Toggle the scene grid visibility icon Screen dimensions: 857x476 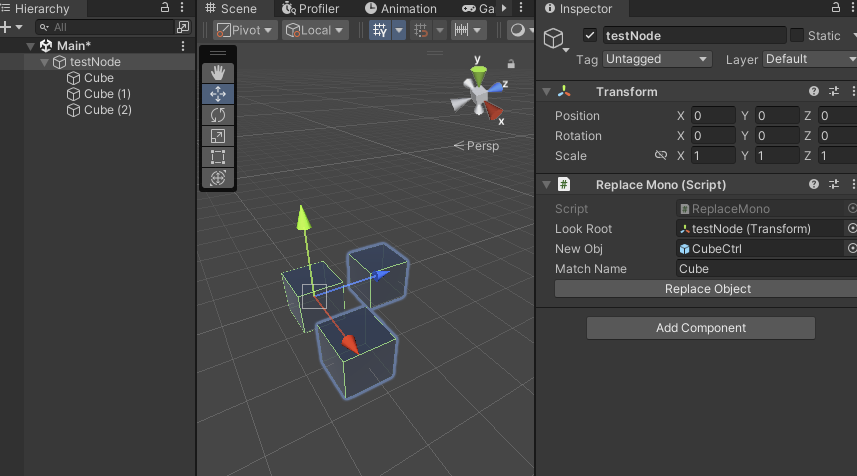pos(380,30)
